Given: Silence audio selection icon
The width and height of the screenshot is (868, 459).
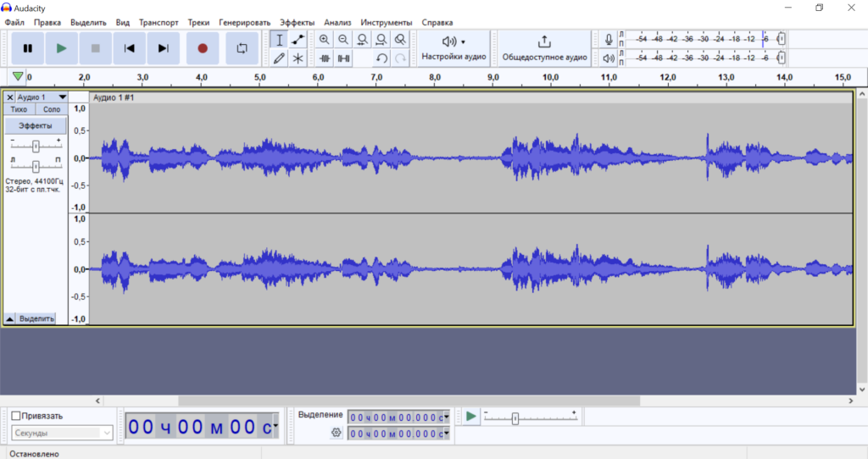Looking at the screenshot, I should [x=343, y=58].
